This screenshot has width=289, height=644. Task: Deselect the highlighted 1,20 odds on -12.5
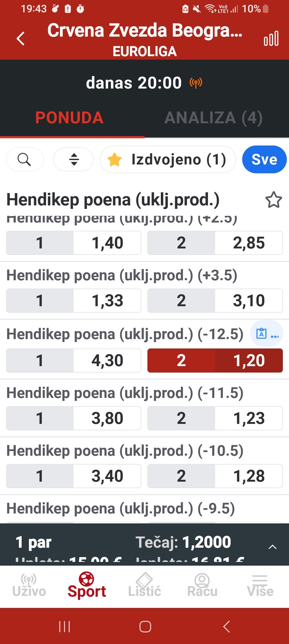[x=215, y=361]
